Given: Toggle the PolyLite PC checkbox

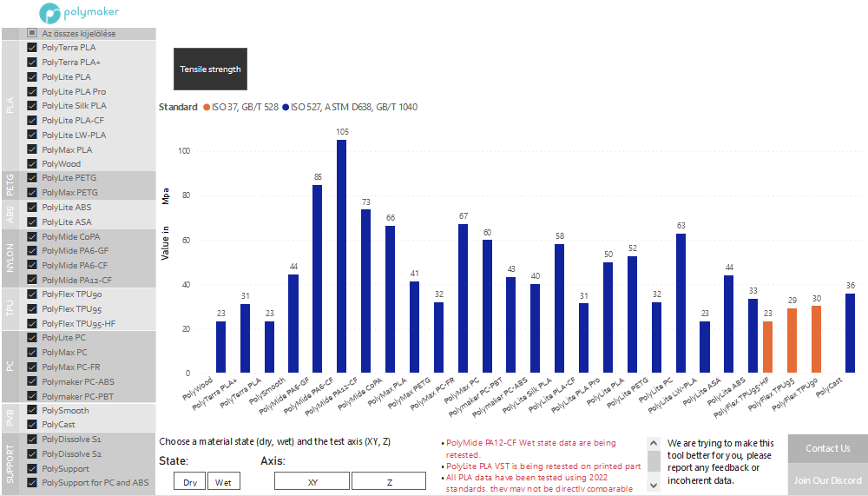Looking at the screenshot, I should tap(32, 338).
